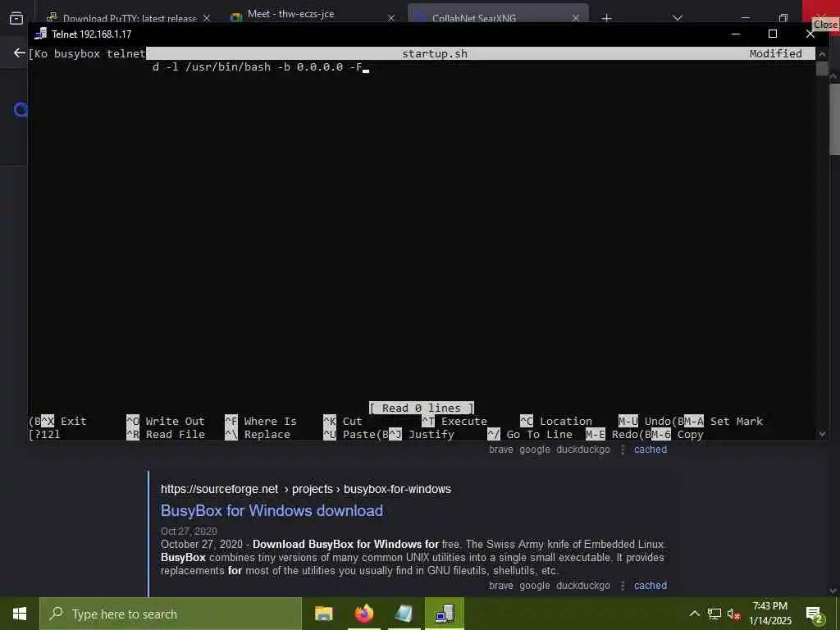Show hidden system tray icons

pyautogui.click(x=694, y=614)
